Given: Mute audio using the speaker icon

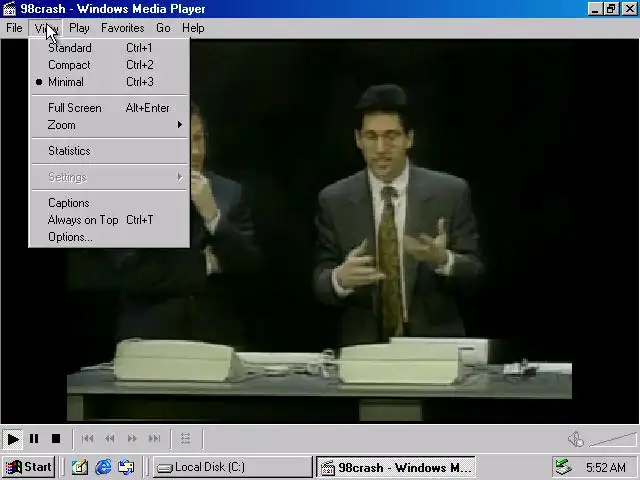Looking at the screenshot, I should coord(576,439).
